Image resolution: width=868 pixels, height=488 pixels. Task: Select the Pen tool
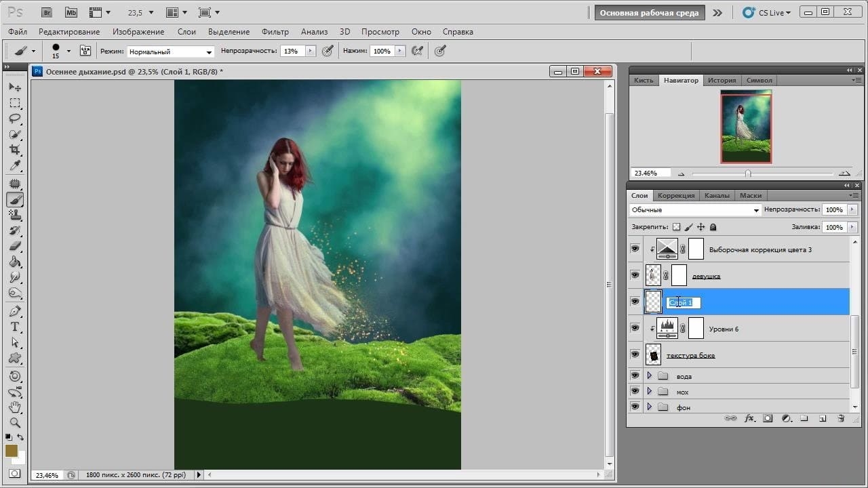point(15,311)
